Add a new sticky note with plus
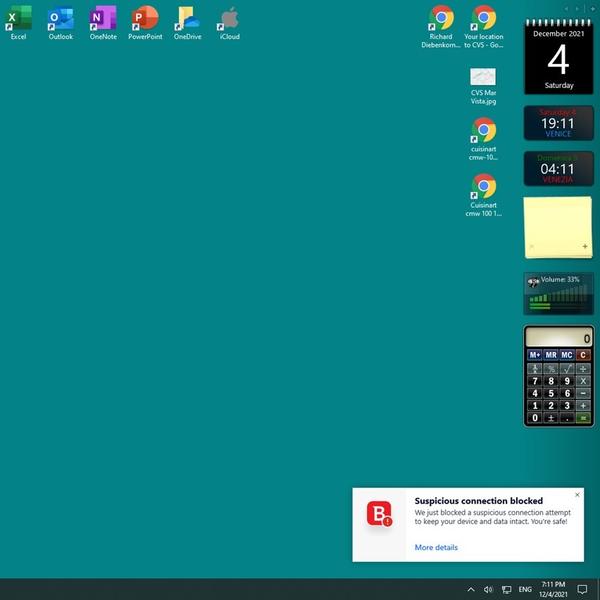The image size is (600, 600). tap(584, 246)
